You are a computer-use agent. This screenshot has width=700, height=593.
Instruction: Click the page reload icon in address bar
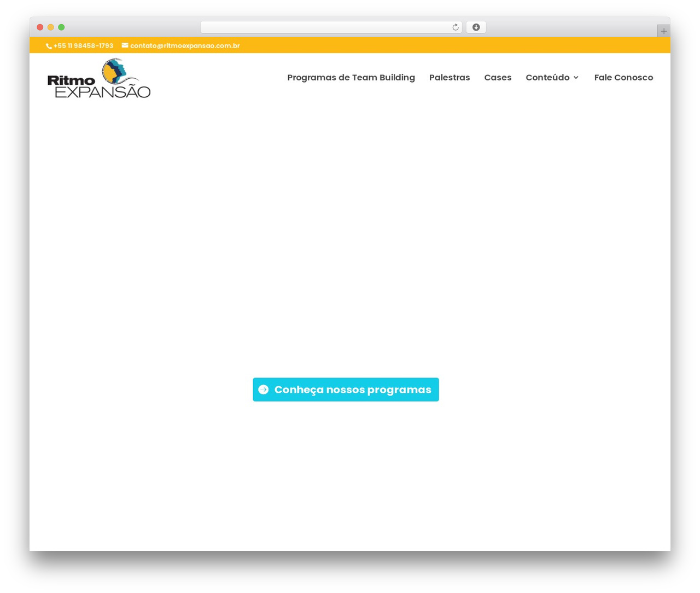[x=455, y=27]
